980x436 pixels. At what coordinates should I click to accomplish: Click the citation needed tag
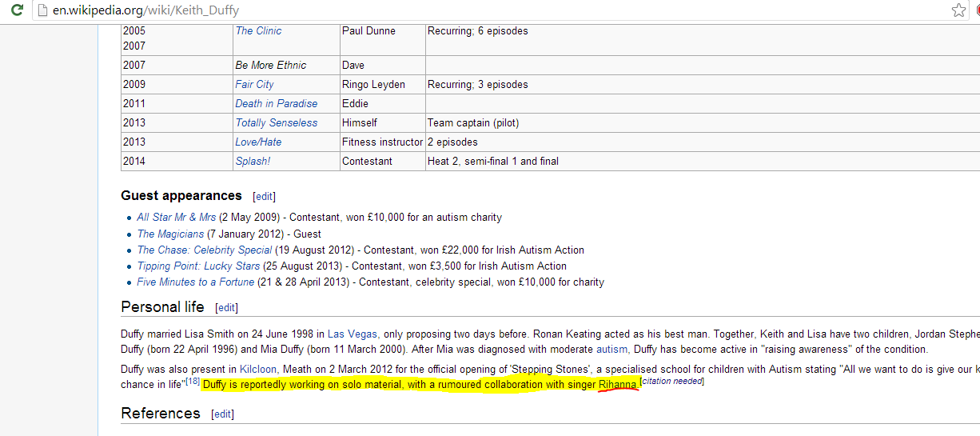[671, 382]
